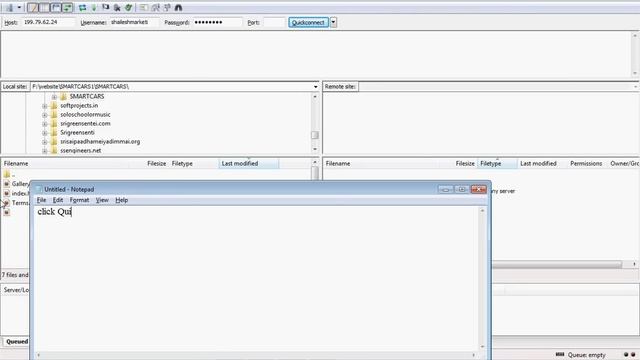The height and width of the screenshot is (360, 640).
Task: Expand the srigreensentei.com tree folder
Action: tap(44, 124)
